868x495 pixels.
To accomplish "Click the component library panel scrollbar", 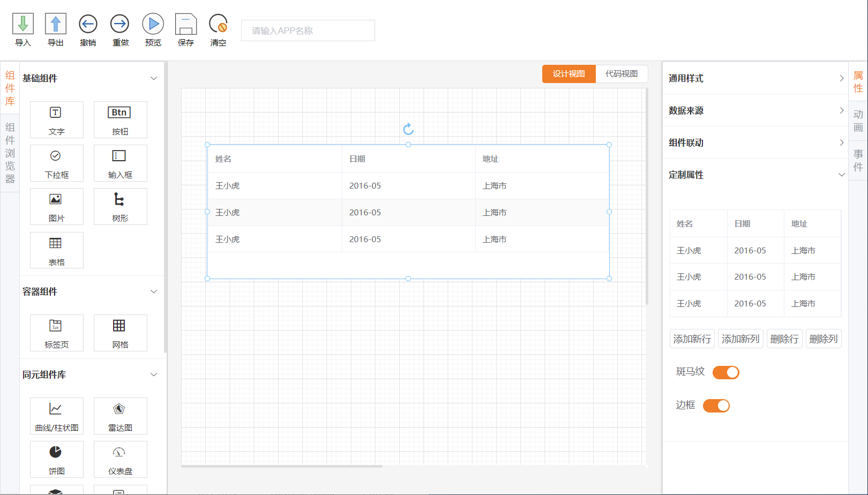I will pos(166,208).
